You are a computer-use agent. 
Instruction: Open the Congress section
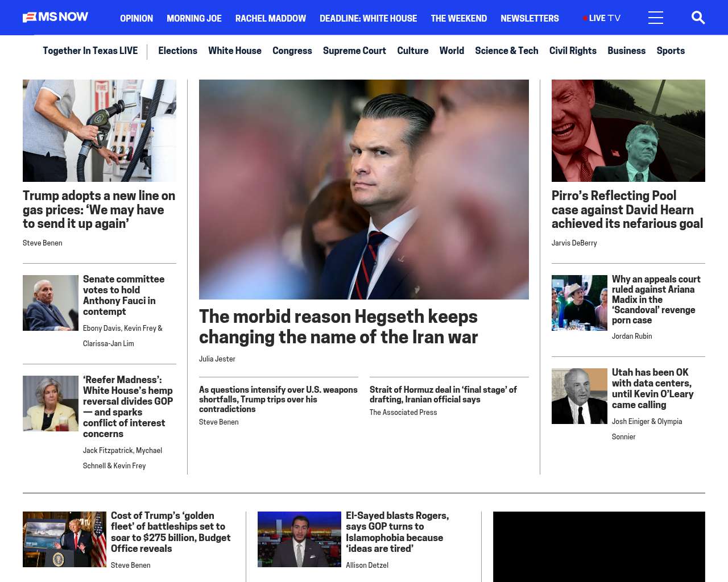(x=292, y=51)
